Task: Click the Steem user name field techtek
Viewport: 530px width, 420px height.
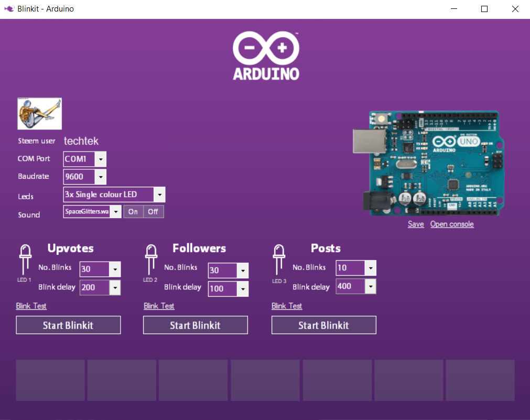Action: click(x=114, y=141)
